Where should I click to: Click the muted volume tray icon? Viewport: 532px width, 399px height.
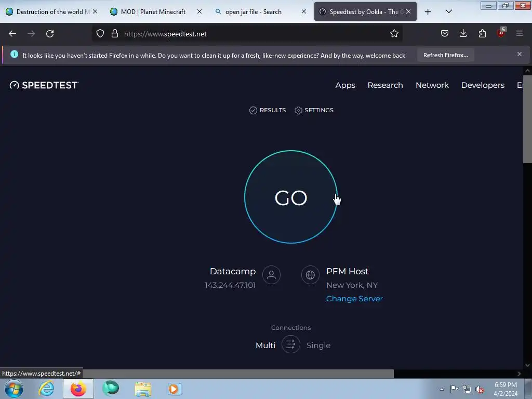[x=480, y=389]
